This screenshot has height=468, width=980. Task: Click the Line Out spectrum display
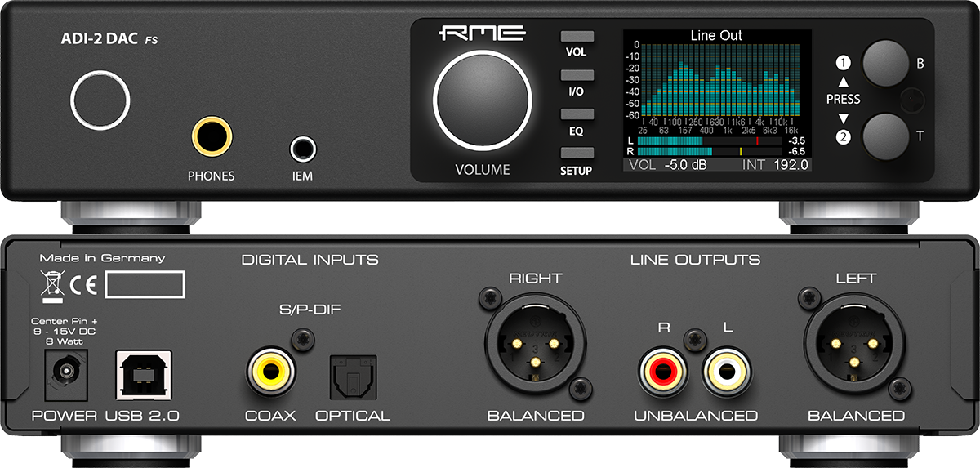pyautogui.click(x=715, y=81)
